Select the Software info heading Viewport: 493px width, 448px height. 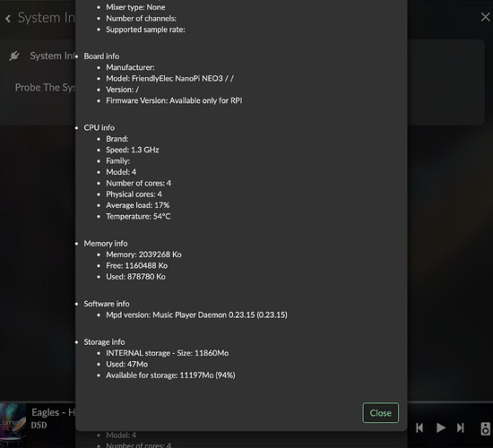107,304
